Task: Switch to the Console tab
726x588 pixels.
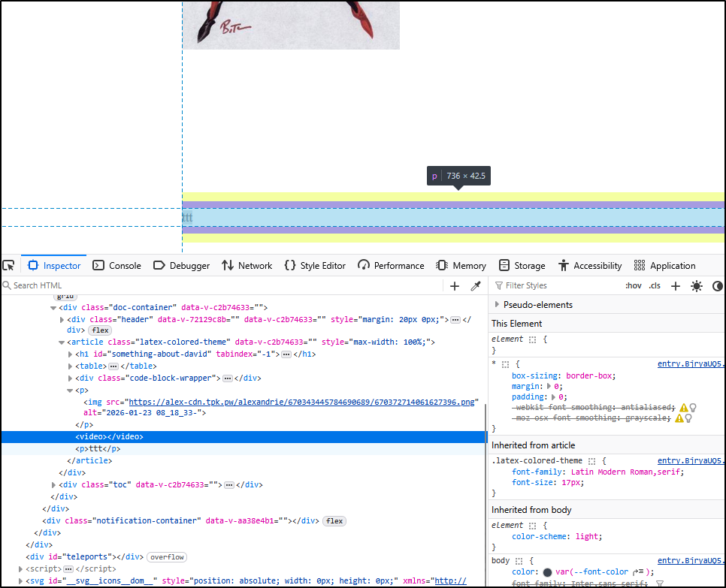Action: [x=117, y=265]
